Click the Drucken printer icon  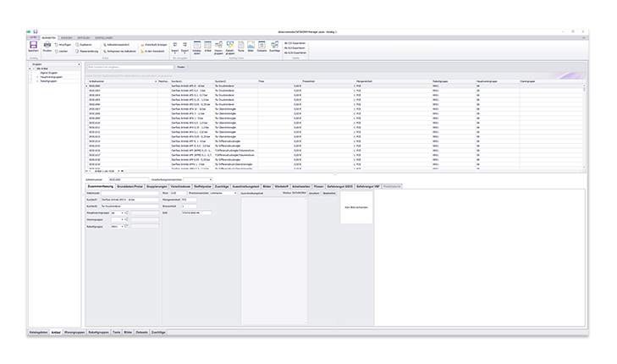[47, 47]
